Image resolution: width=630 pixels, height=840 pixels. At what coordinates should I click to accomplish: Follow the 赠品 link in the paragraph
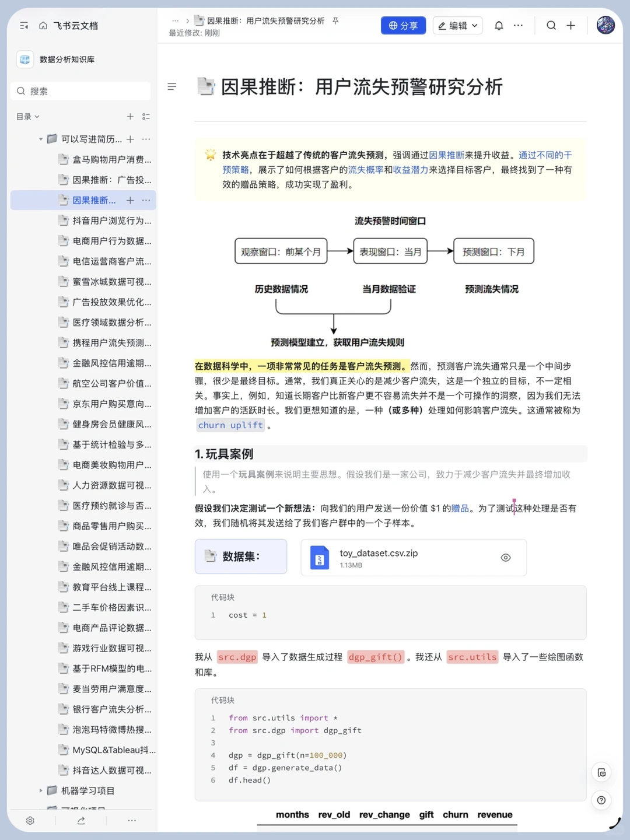pyautogui.click(x=460, y=509)
